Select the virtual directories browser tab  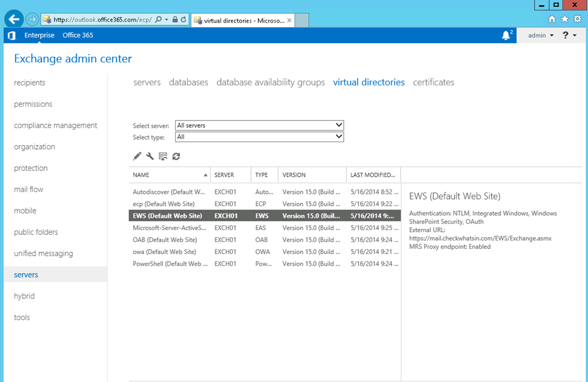(243, 21)
